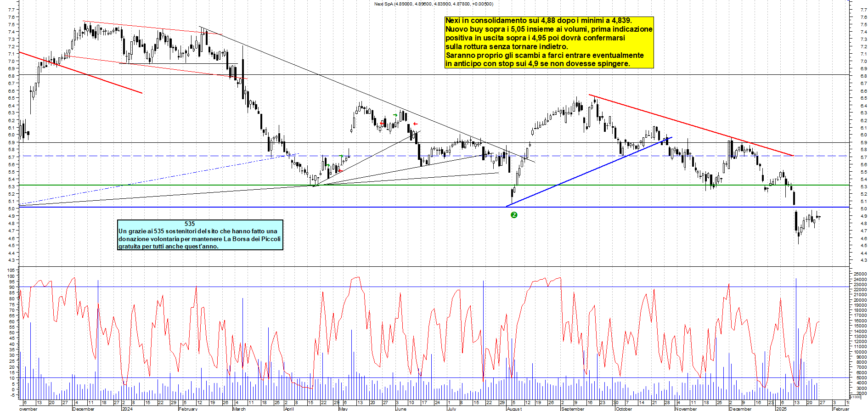Click 'gratuita per tutti anche quest'anno' text
This screenshot has width=868, height=411.
tap(169, 246)
